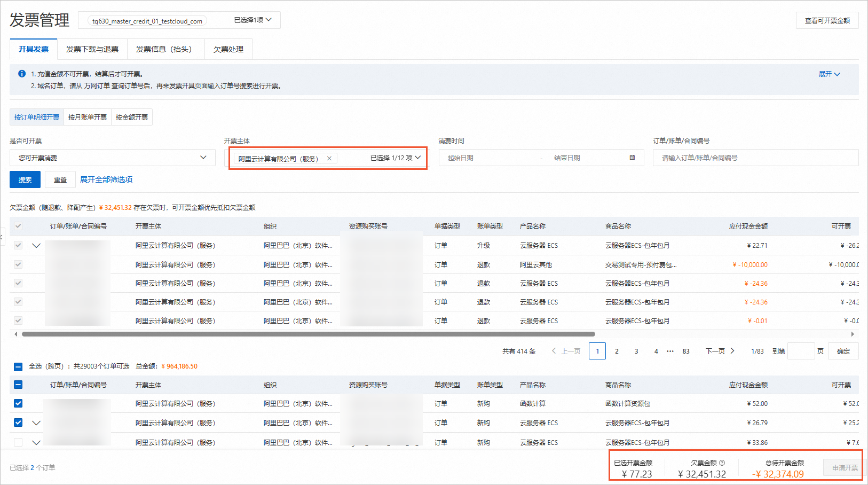Expand the notice with 展开
Screen dimensions: 868x485
point(829,74)
